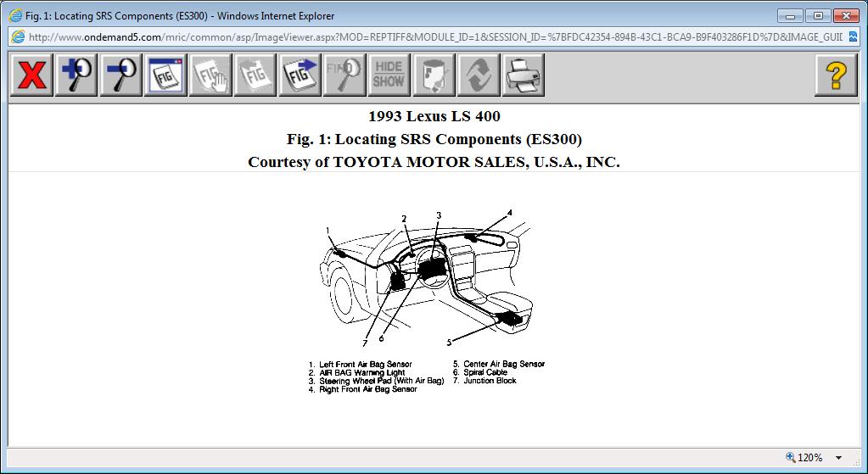The width and height of the screenshot is (868, 474).
Task: Zoom out with minus magnifier icon
Action: pos(121,75)
